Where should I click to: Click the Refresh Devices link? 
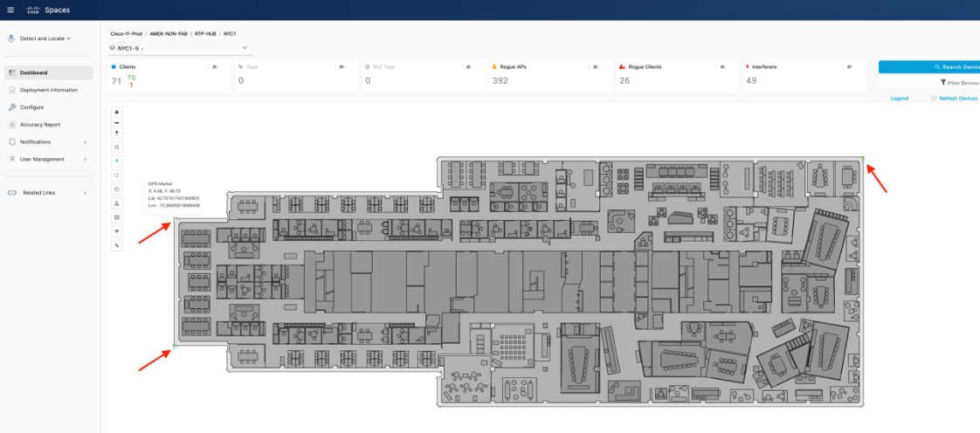pos(955,99)
